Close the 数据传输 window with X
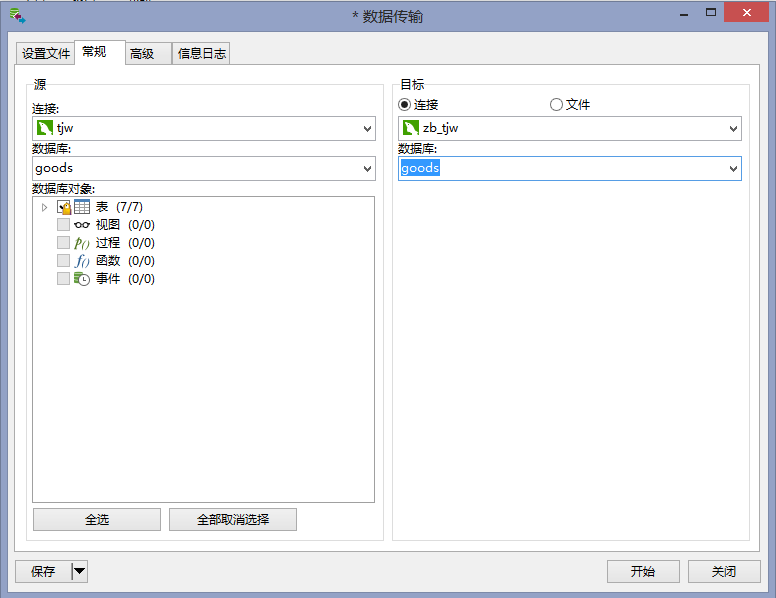The width and height of the screenshot is (776, 598). tap(746, 12)
